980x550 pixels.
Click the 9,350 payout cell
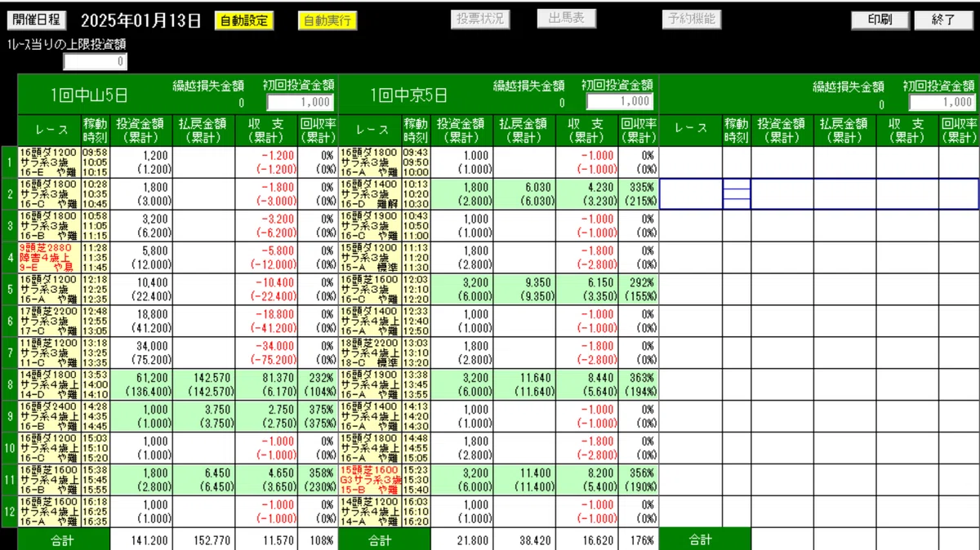(x=525, y=290)
